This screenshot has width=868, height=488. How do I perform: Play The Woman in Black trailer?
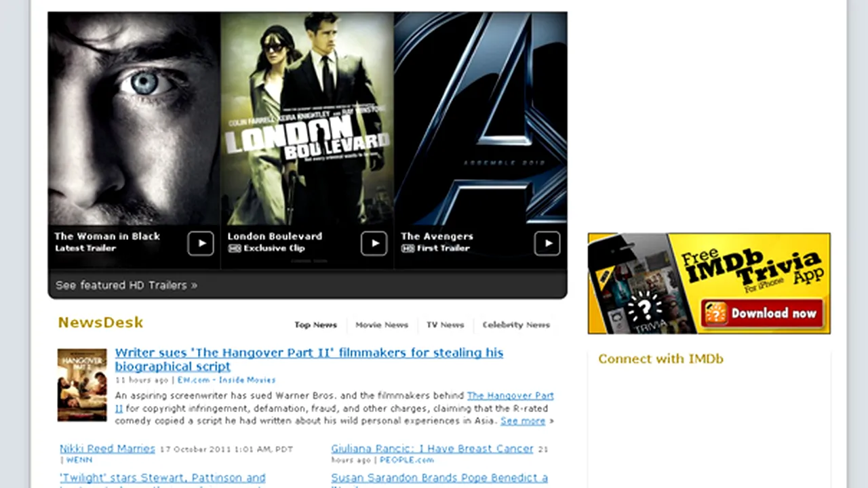point(200,243)
